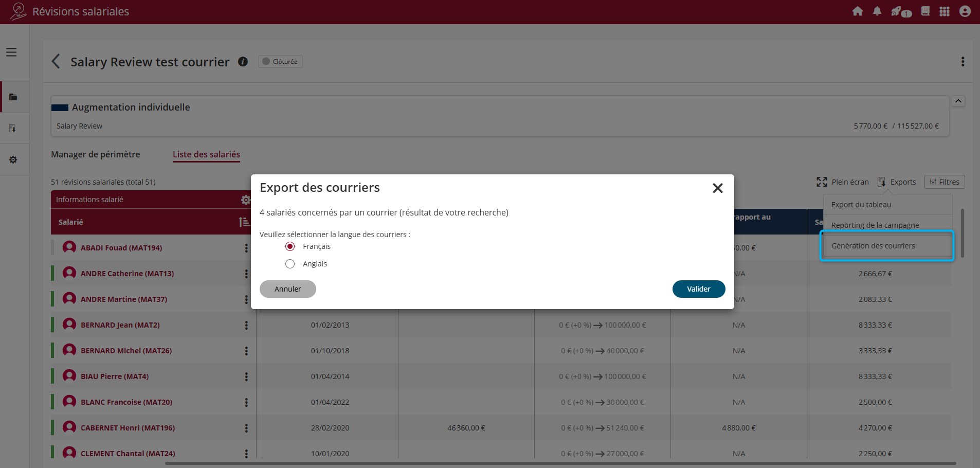Screen dimensions: 980x468
Task: Select the Français radio button
Action: [x=290, y=247]
